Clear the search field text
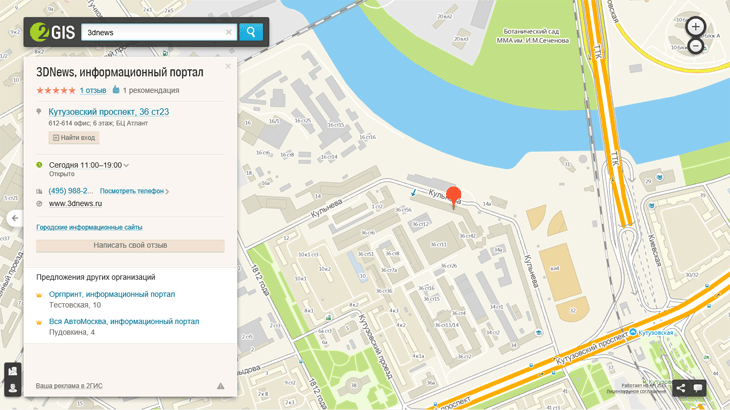730x410 pixels. (x=228, y=32)
